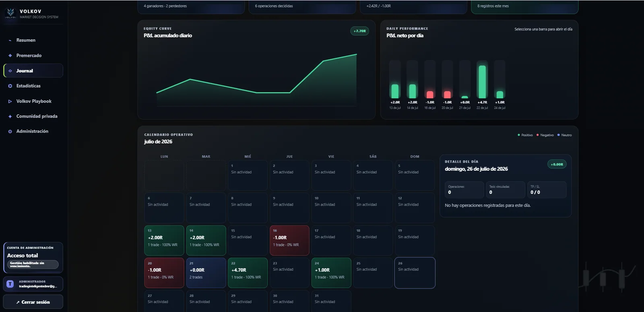Click the Positivo legend dot

(x=519, y=135)
